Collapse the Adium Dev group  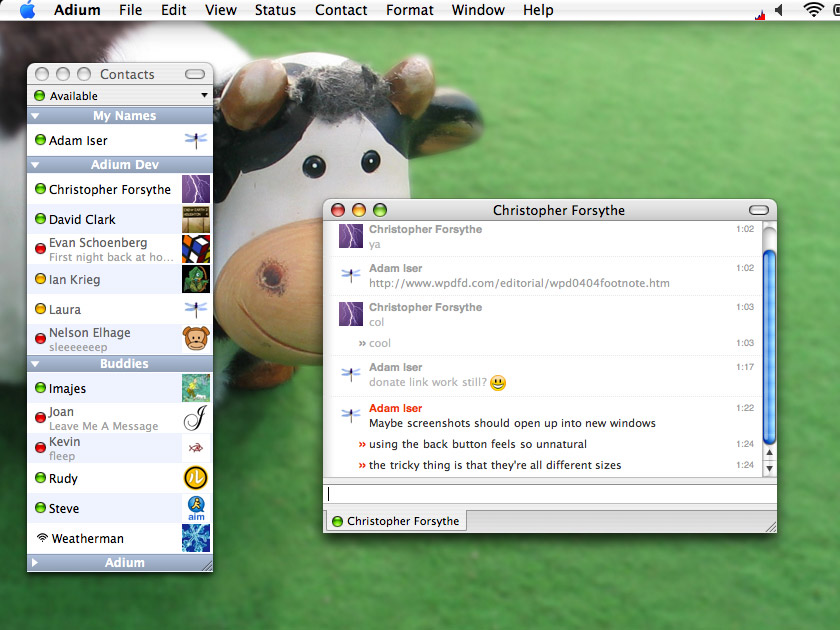[35, 165]
